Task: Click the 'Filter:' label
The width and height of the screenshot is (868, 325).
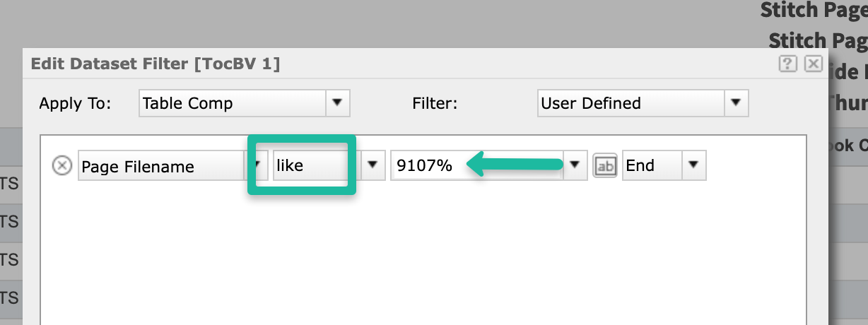Action: coord(435,104)
